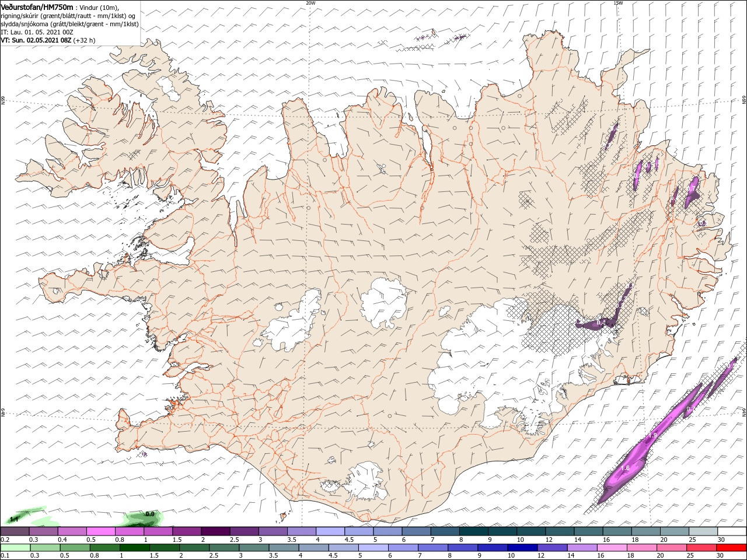
Task: Pick the red swatch above 30 in bottom legend
Action: pos(731,548)
